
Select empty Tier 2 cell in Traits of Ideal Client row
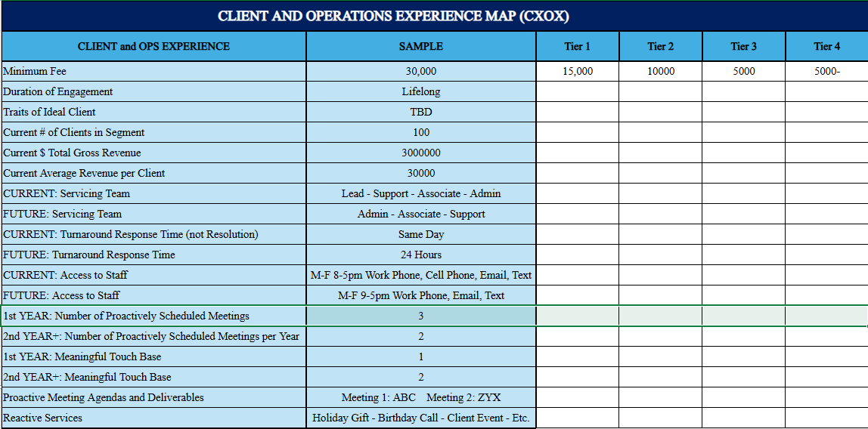point(660,113)
